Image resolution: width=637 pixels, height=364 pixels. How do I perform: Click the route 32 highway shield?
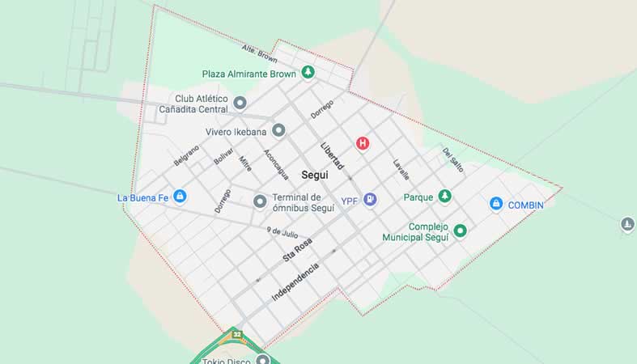click(x=237, y=335)
